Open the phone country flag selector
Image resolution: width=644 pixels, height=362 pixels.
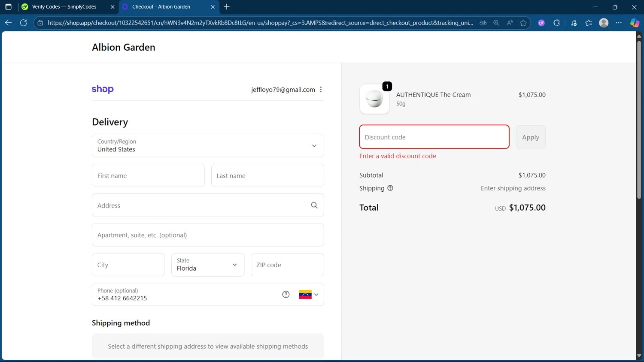[x=309, y=295]
